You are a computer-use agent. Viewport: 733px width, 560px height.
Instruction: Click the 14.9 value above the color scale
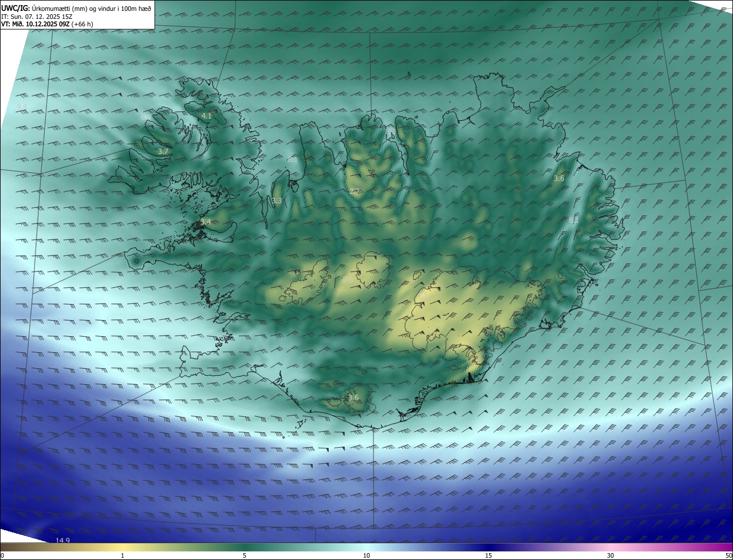(x=62, y=541)
